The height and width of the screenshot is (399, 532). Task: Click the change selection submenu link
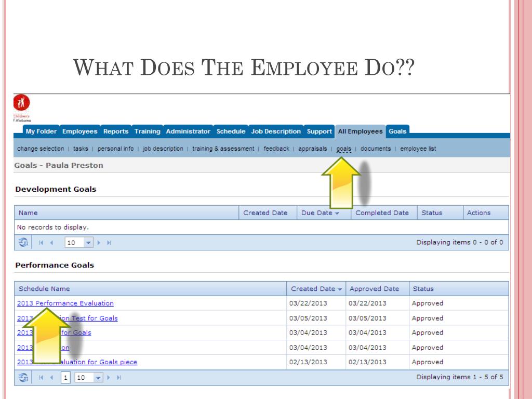(x=41, y=149)
